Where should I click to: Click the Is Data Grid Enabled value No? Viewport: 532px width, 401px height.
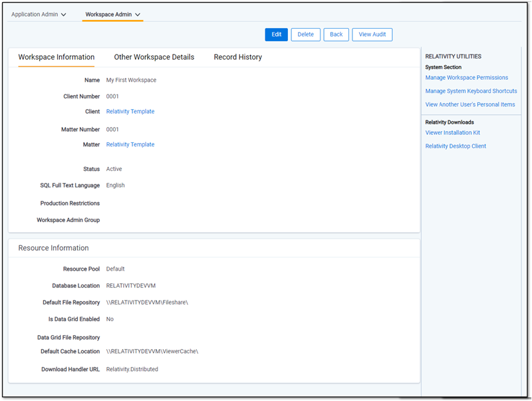tap(110, 319)
